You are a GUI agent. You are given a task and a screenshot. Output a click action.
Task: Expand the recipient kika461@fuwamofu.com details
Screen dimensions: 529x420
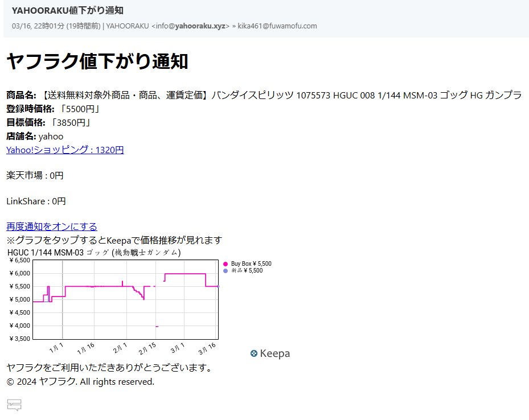278,26
